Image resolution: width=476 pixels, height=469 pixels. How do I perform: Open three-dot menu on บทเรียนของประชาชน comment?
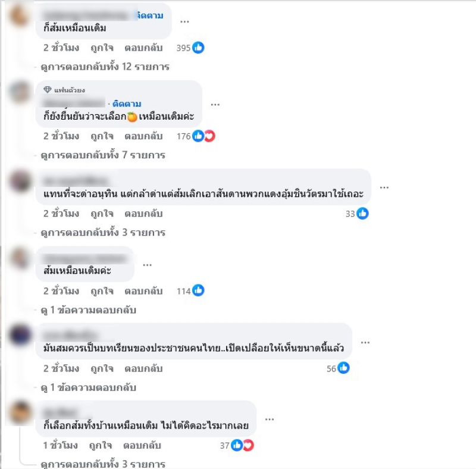pos(365,343)
